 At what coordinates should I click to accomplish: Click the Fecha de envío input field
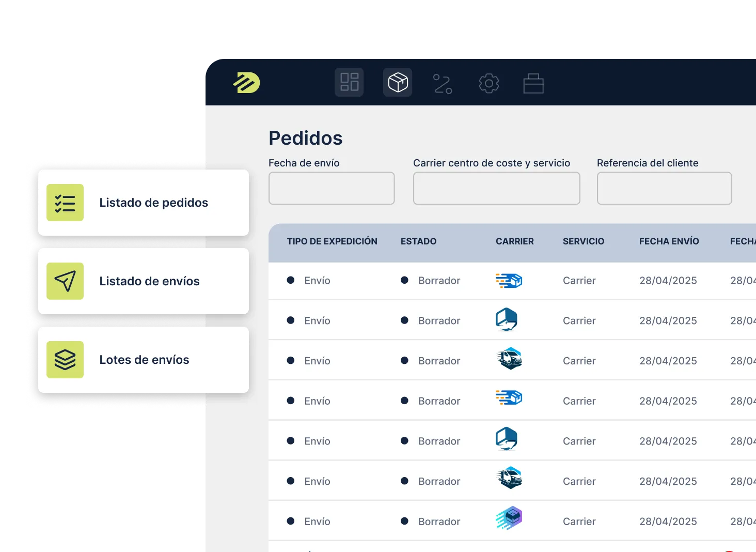[331, 188]
